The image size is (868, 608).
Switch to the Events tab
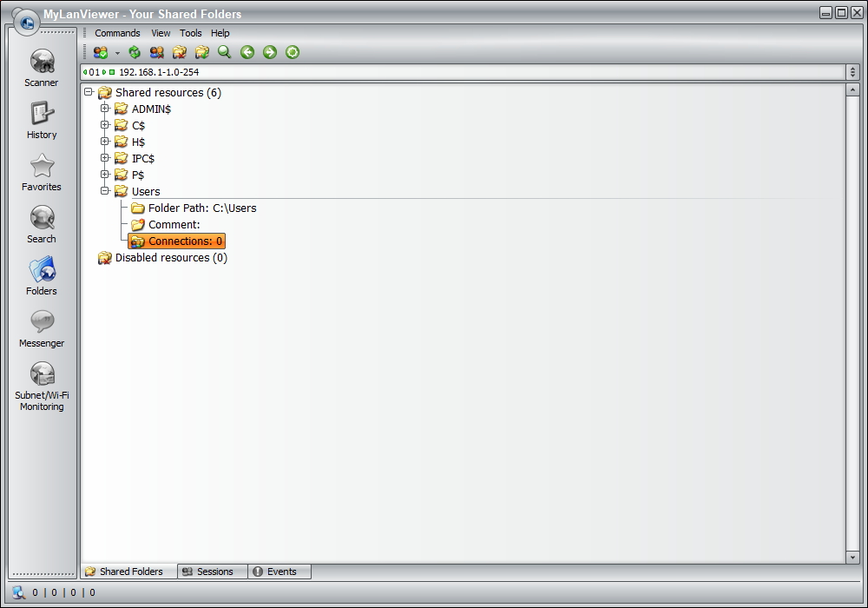tap(279, 572)
